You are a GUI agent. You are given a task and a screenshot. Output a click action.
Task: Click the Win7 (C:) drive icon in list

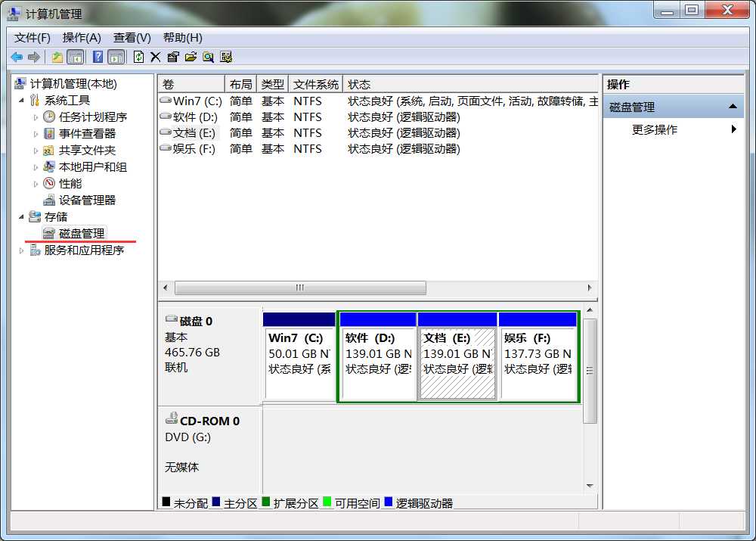tap(166, 101)
